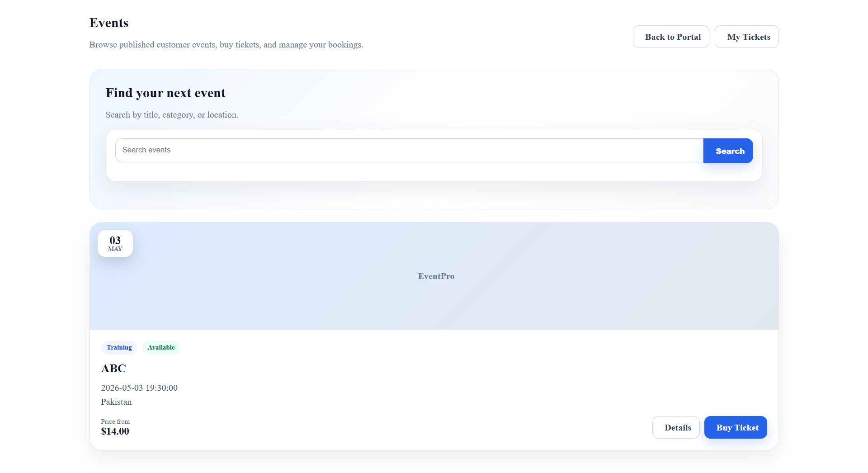Click the search hint text about title, category, location
Image resolution: width=868 pixels, height=473 pixels.
pyautogui.click(x=172, y=115)
